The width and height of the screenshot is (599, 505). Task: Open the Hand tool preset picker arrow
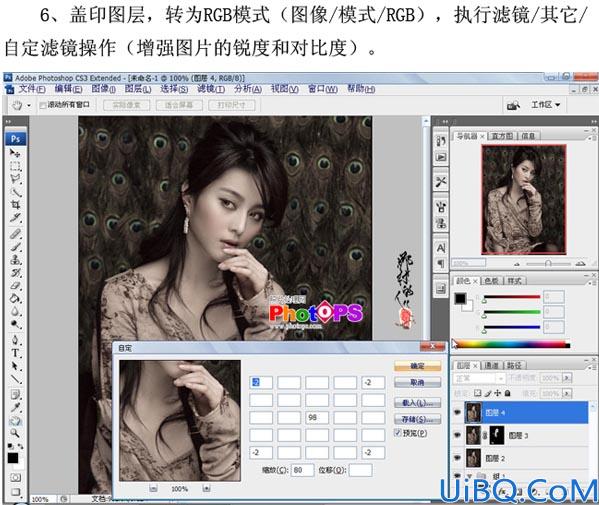29,105
